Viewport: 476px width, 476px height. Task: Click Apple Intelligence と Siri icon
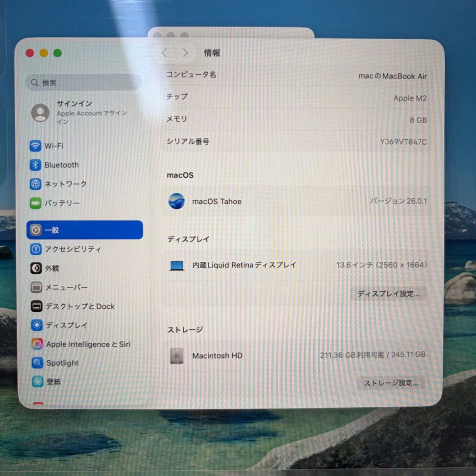pyautogui.click(x=37, y=344)
